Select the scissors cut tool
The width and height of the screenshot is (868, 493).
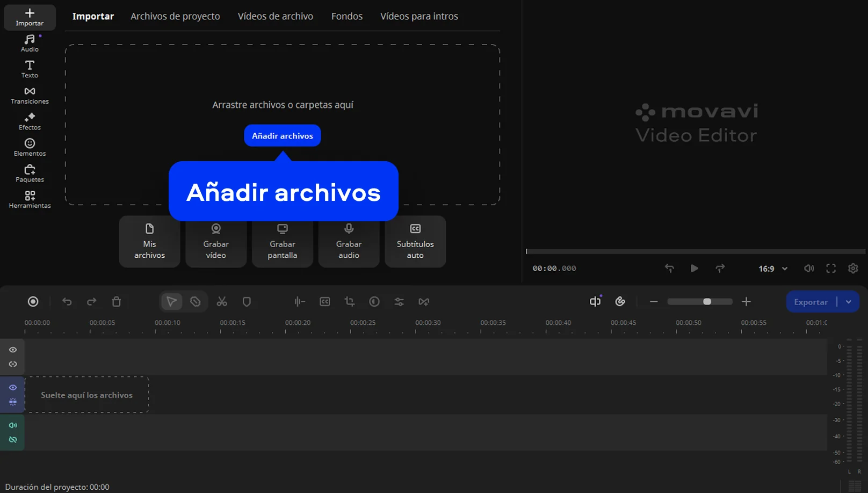click(x=222, y=302)
